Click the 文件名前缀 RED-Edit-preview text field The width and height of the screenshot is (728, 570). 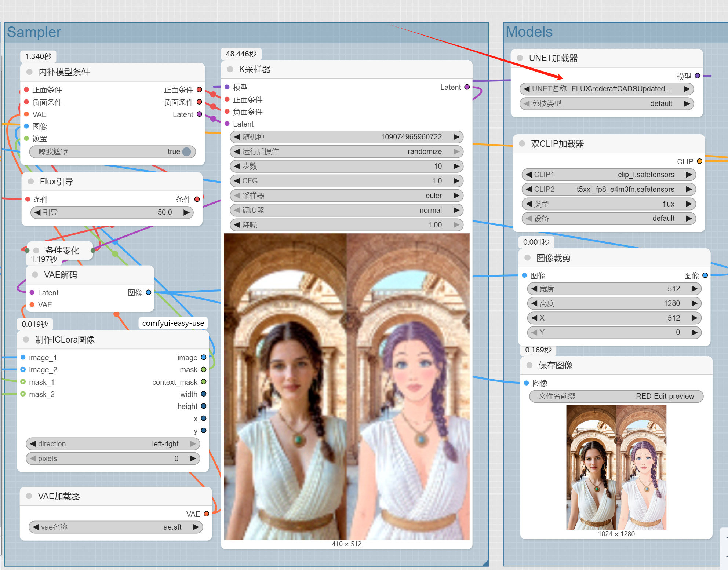616,396
